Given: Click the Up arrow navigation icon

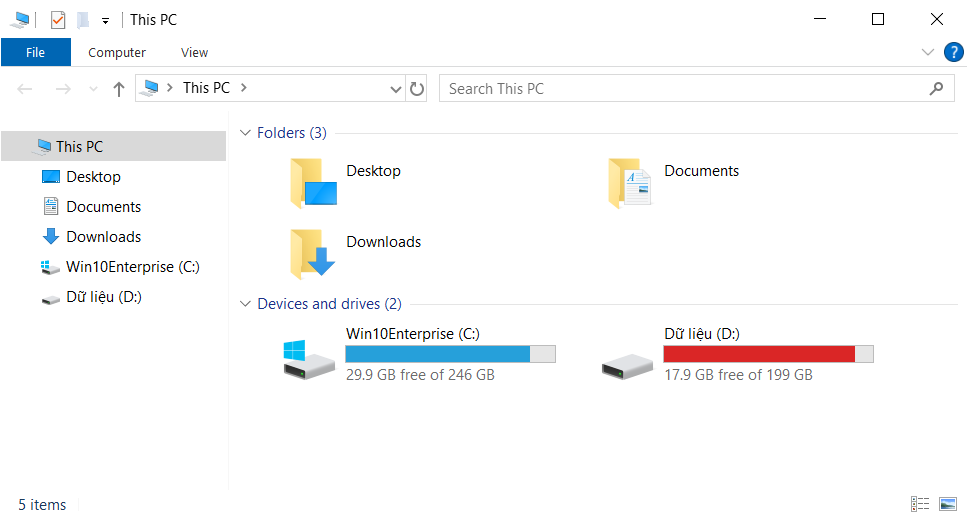Looking at the screenshot, I should [119, 89].
